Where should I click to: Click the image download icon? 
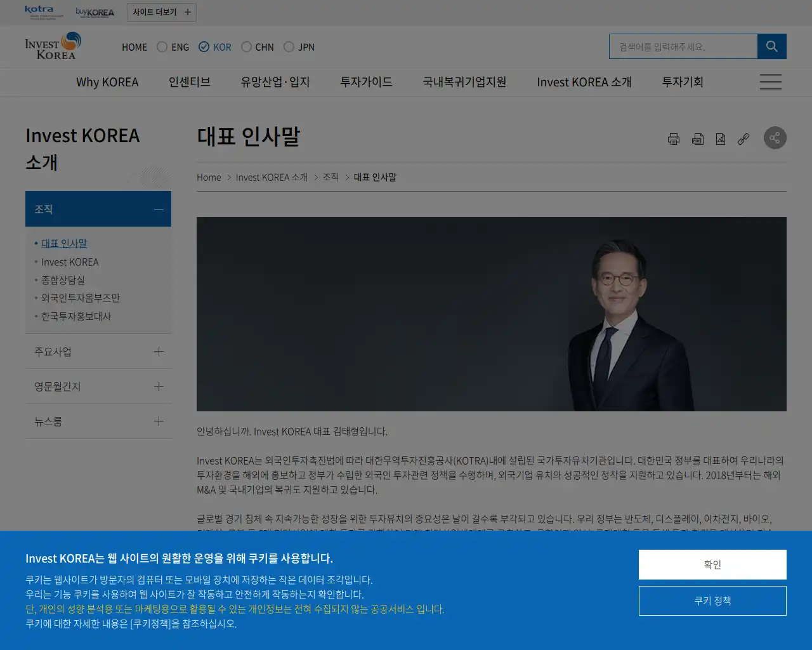pos(720,138)
